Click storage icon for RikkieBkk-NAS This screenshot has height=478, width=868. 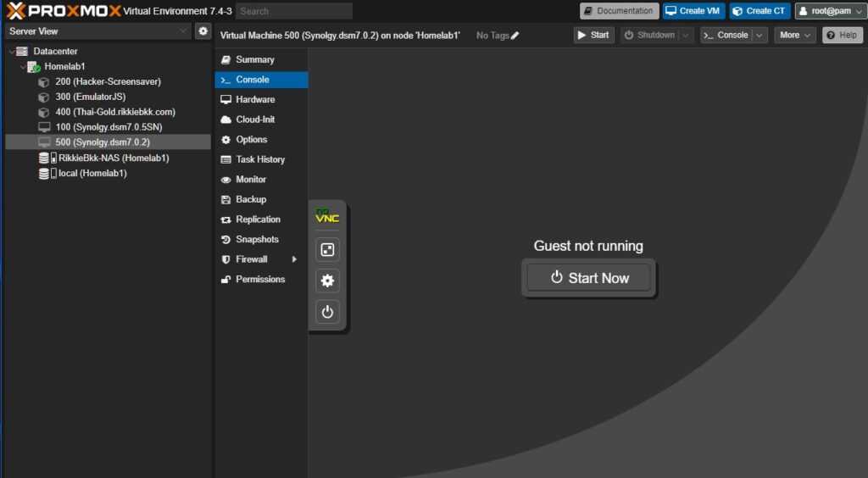(x=47, y=158)
